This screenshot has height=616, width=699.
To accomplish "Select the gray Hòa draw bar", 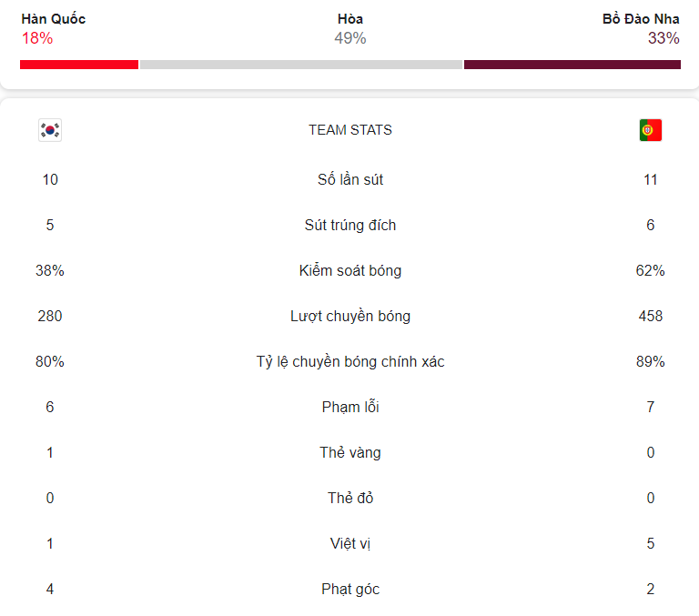I will [x=301, y=65].
